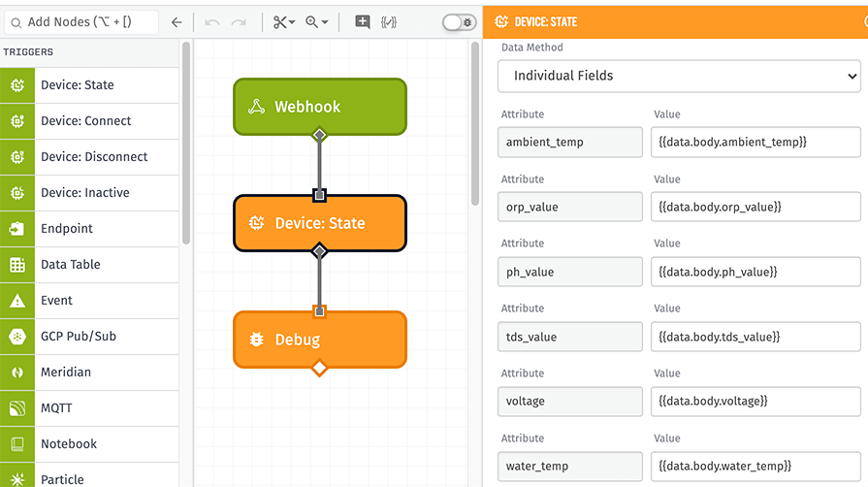
Task: Select GCP Pub/Sub in triggers list
Action: tap(78, 337)
